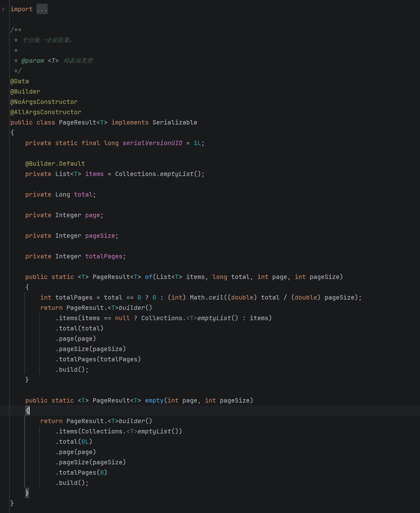Click the "Math.ceil" call
Viewport: 420px width, 513px height.
coord(207,298)
